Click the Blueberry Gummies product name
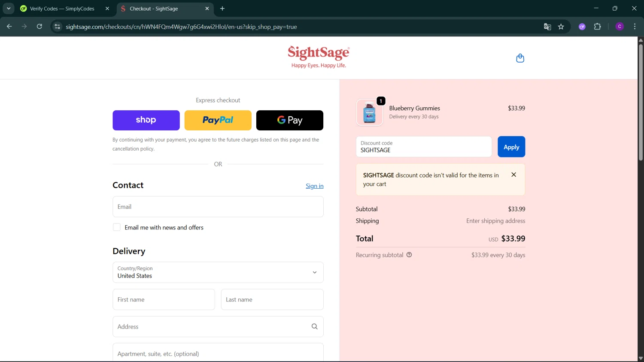 pos(415,108)
